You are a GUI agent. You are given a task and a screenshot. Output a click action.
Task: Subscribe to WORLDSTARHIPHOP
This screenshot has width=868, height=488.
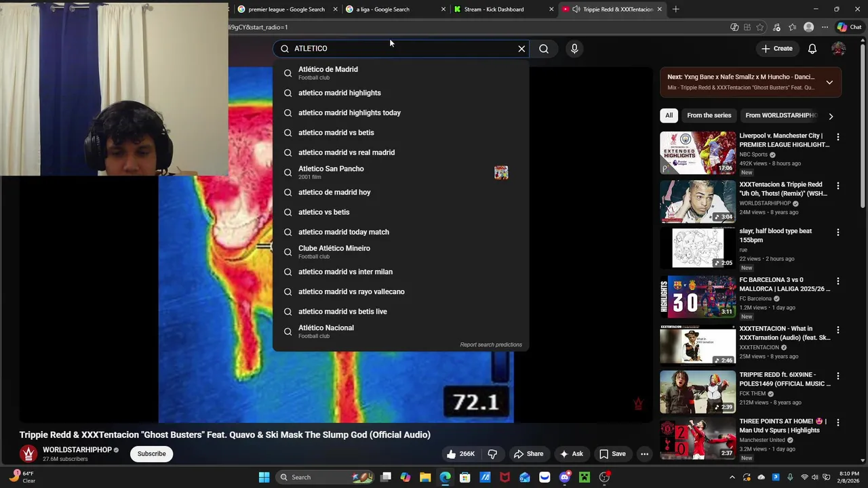coord(151,454)
